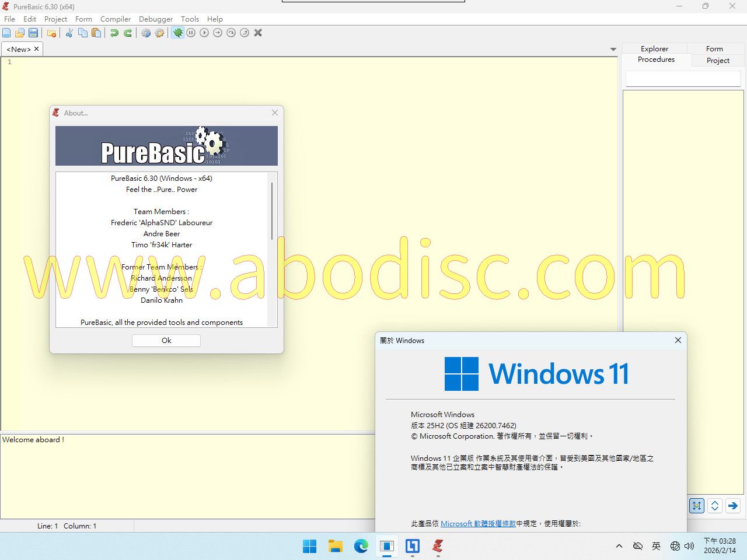Click the About dialog text scrollbar
Viewport: 747px width, 560px height.
coord(272,211)
